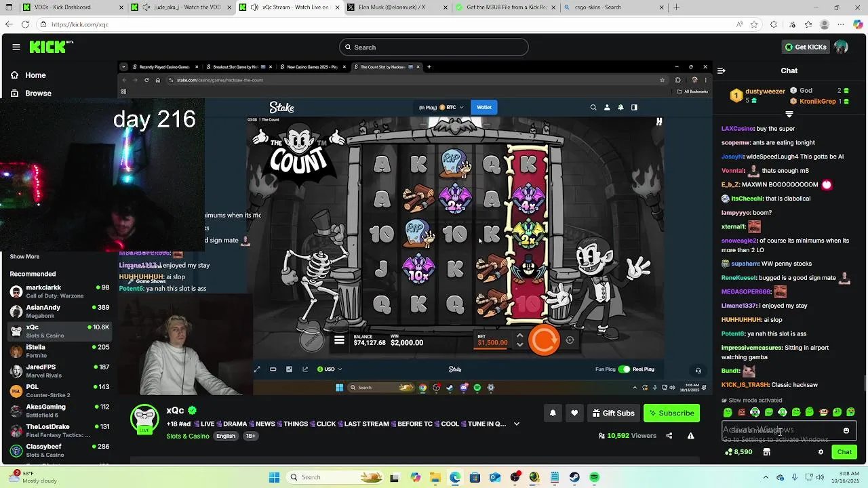Image resolution: width=868 pixels, height=488 pixels.
Task: Click the 18+ tag
Action: click(250, 436)
